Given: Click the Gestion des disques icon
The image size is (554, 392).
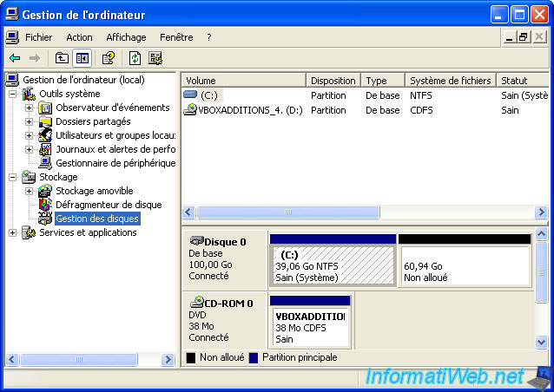Looking at the screenshot, I should (x=45, y=219).
